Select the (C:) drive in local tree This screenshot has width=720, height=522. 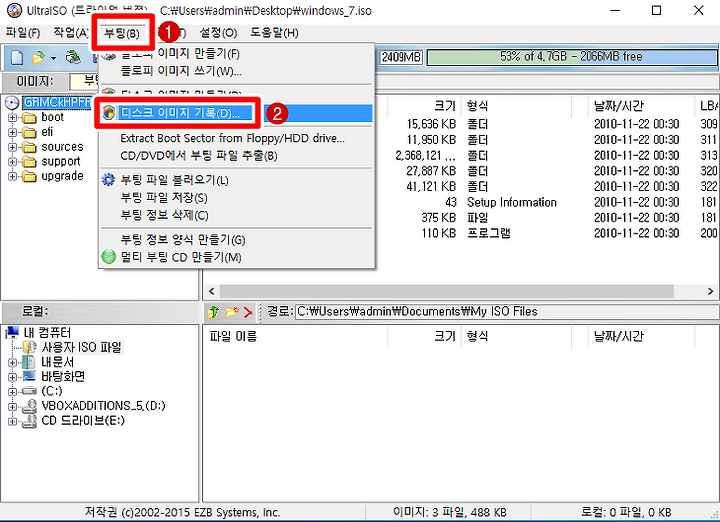pos(52,391)
